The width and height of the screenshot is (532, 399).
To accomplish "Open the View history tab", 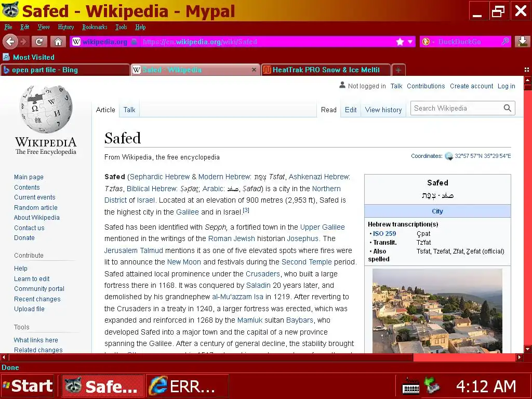I will coord(383,110).
